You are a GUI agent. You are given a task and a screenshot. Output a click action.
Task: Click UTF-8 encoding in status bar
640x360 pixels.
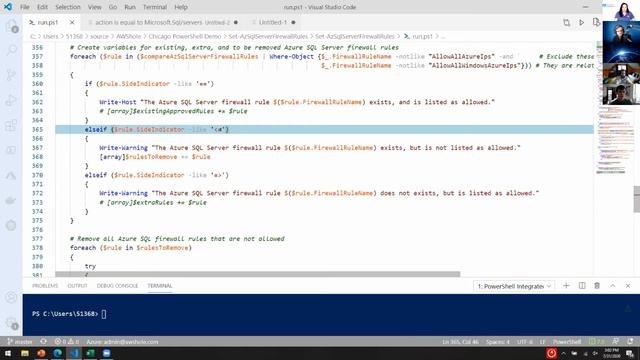(x=524, y=342)
